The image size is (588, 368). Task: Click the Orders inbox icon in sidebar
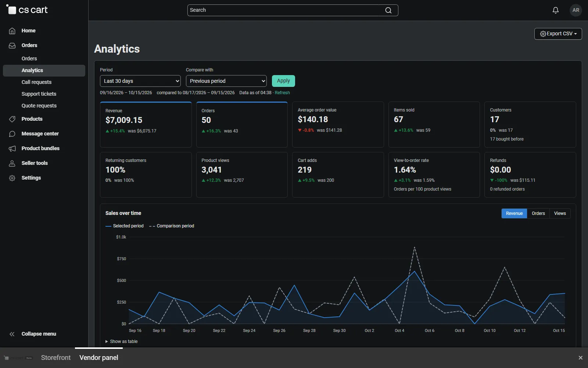coord(12,46)
